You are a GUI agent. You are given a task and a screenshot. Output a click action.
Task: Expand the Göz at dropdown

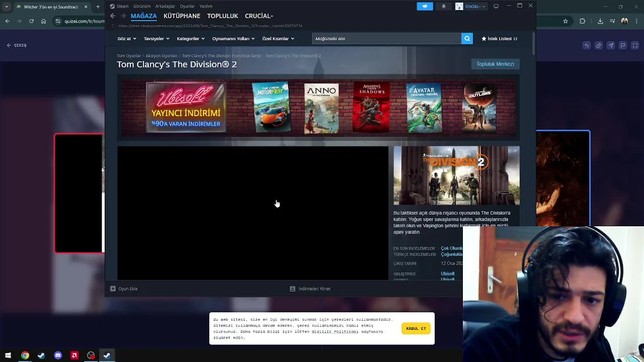[127, 39]
